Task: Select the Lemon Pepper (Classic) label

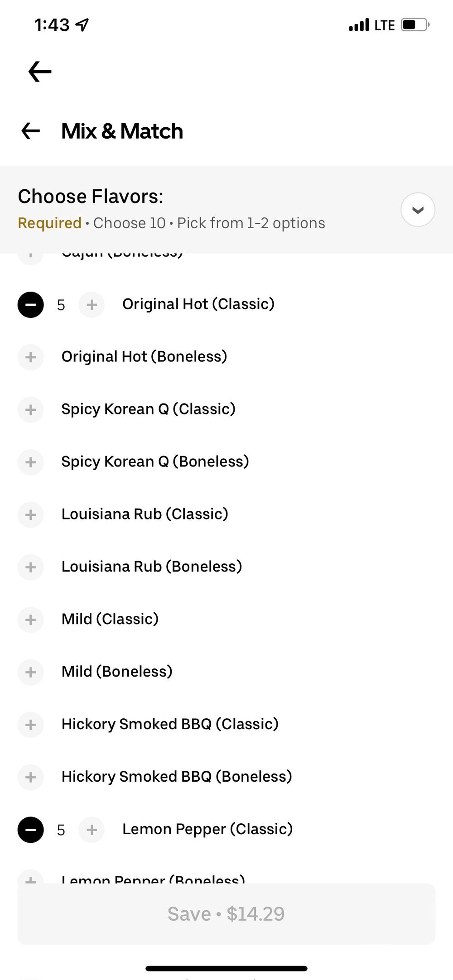Action: click(207, 829)
